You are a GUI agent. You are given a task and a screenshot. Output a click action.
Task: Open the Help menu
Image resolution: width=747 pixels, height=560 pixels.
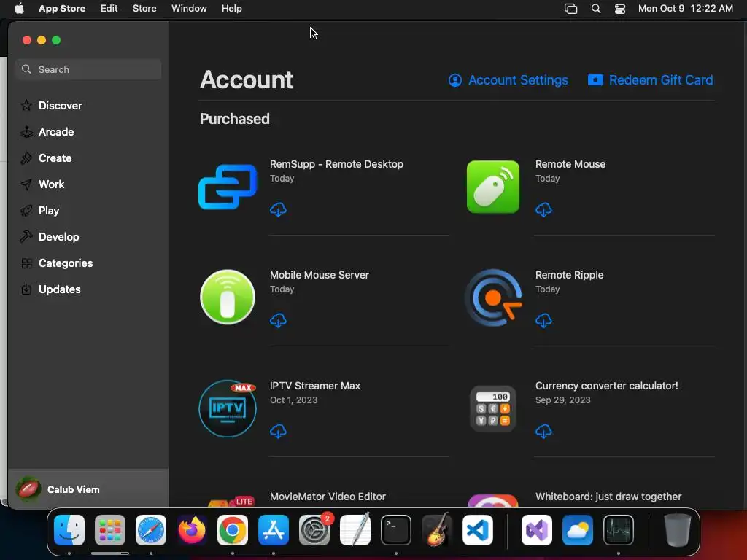pos(231,9)
